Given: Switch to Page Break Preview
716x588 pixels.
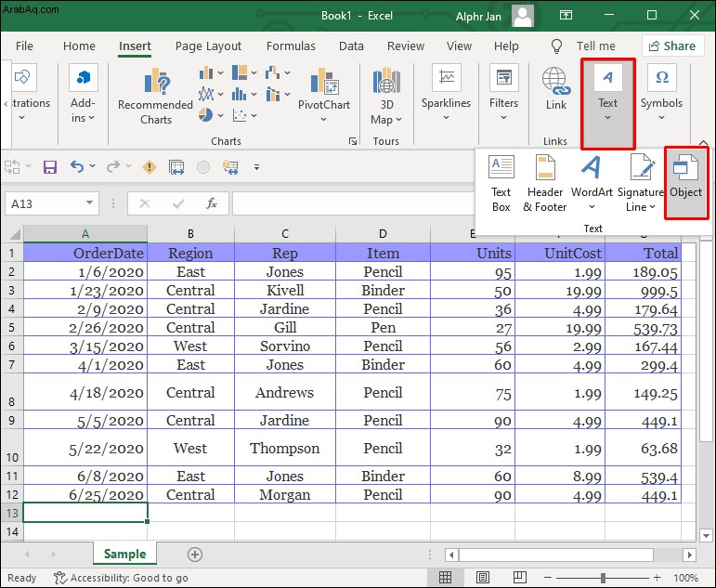Looking at the screenshot, I should pos(520,578).
